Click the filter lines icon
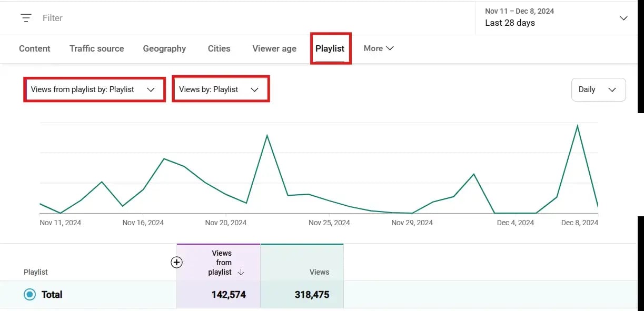The height and width of the screenshot is (311, 644). 26,18
